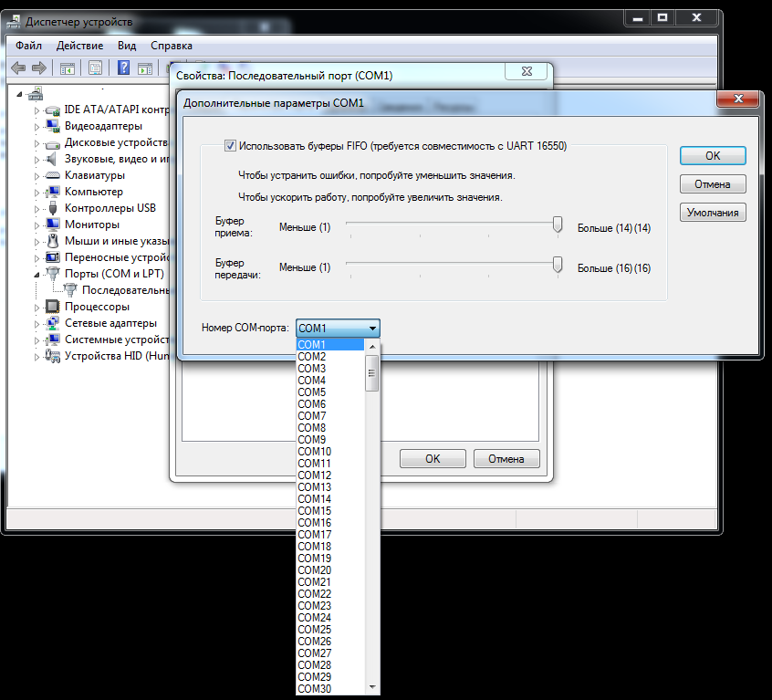Toggle the show/hide action pane toolbar icon
This screenshot has width=772, height=700.
(145, 68)
